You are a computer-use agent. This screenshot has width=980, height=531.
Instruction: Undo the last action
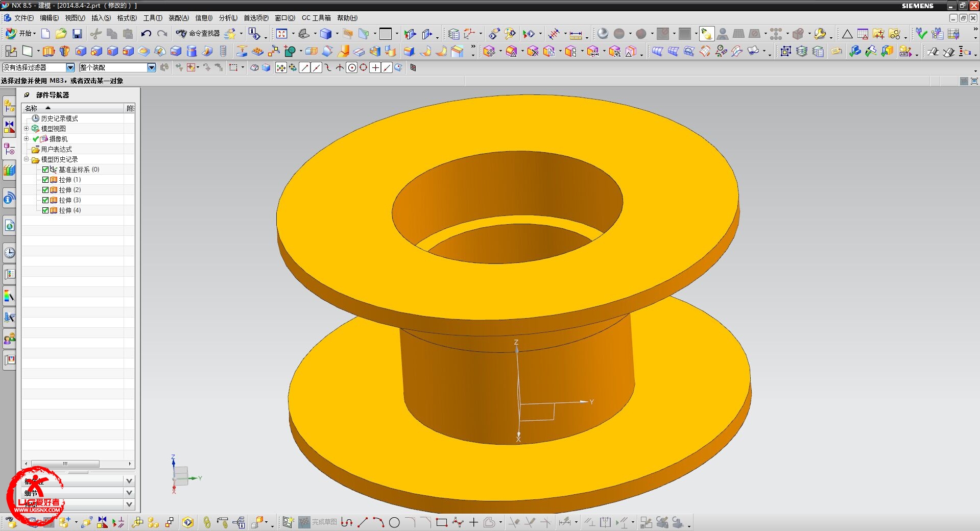click(146, 34)
